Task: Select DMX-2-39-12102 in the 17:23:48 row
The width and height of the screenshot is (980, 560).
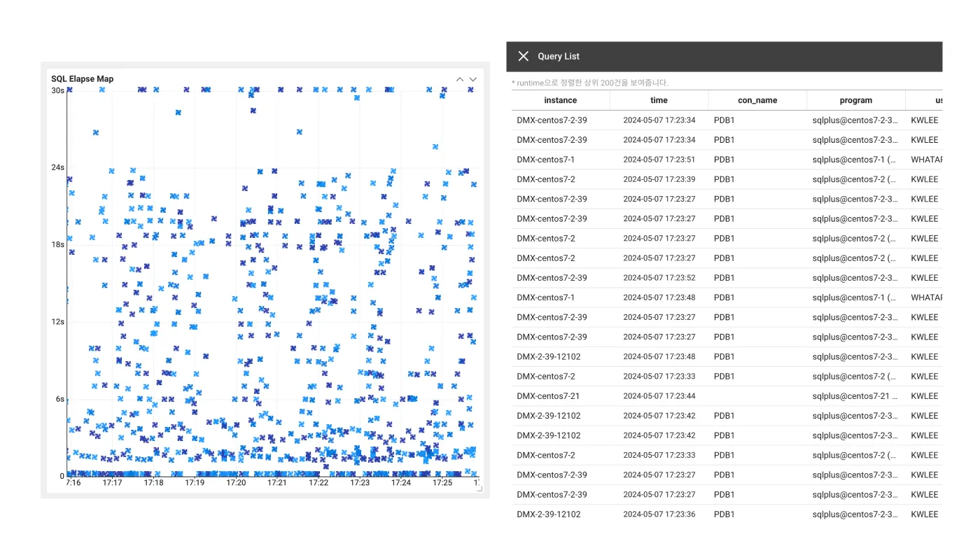Action: click(x=549, y=356)
